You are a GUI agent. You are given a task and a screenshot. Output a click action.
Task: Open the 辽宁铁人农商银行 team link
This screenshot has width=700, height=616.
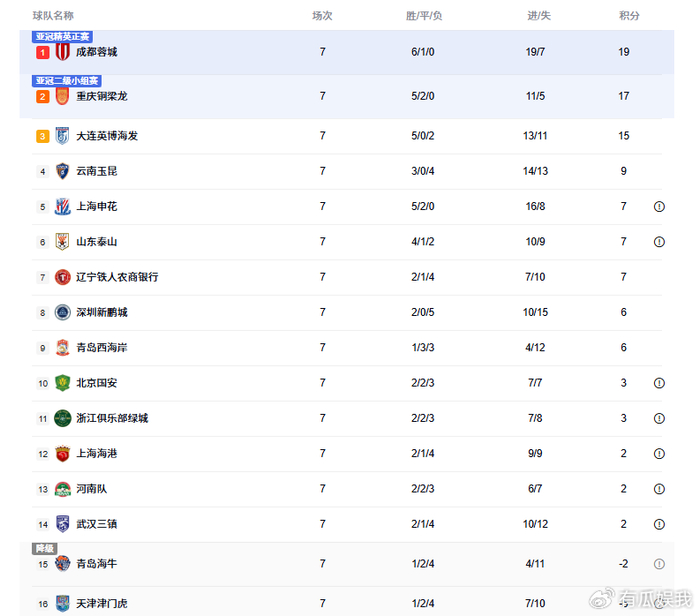[117, 277]
